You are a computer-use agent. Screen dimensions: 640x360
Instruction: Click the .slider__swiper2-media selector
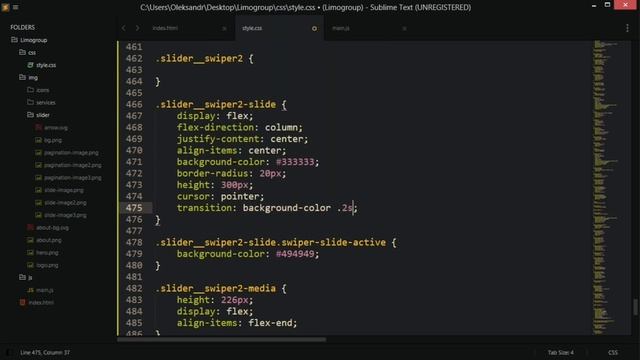click(216, 288)
